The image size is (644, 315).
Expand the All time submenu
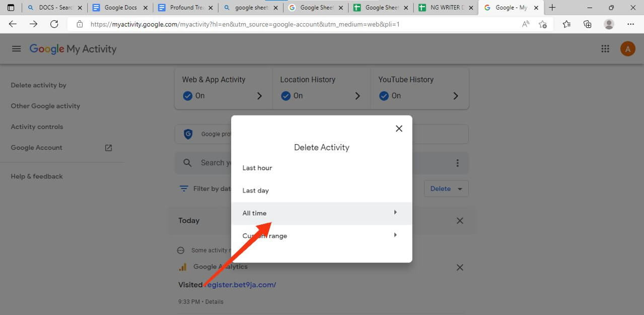tap(395, 212)
